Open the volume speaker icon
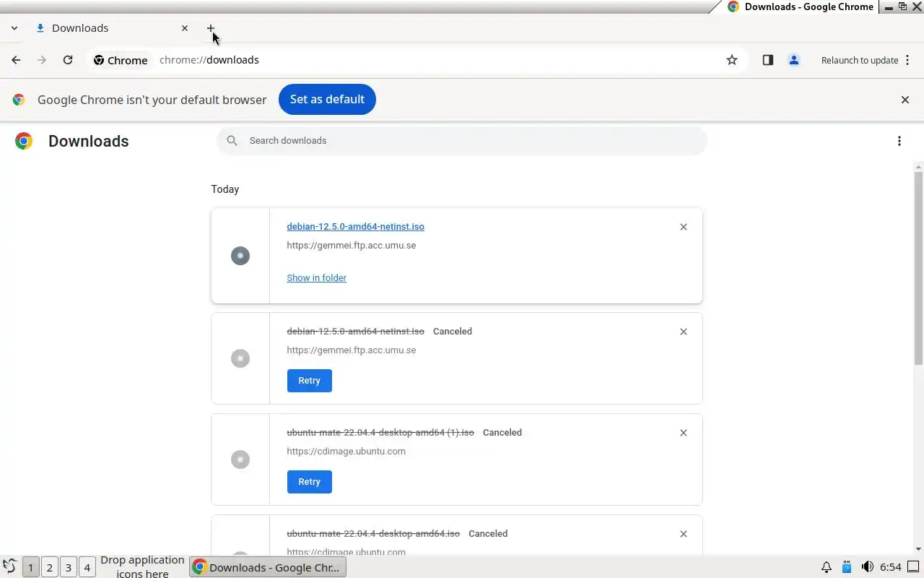Screen dimensions: 924x578 pos(867,567)
